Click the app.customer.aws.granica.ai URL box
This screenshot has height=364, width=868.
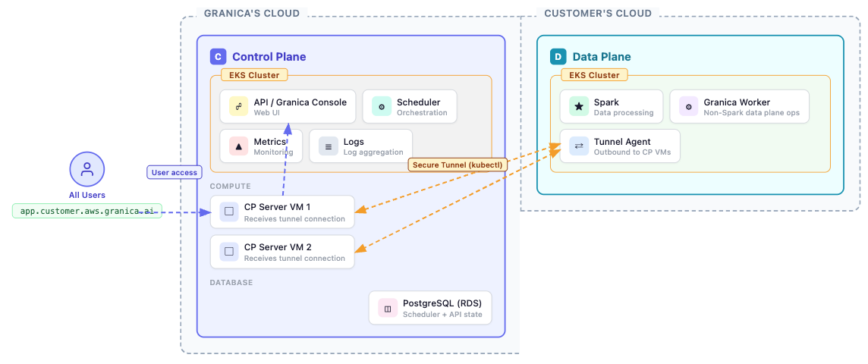(87, 211)
